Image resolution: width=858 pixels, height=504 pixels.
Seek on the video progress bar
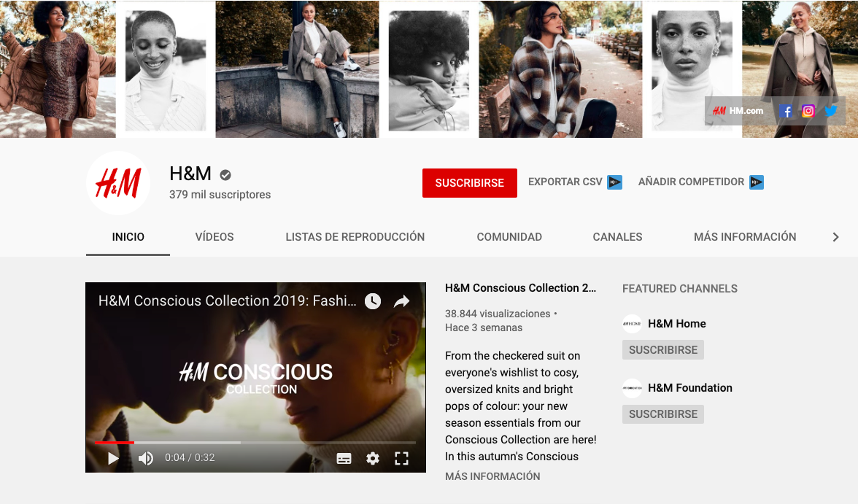[x=255, y=442]
